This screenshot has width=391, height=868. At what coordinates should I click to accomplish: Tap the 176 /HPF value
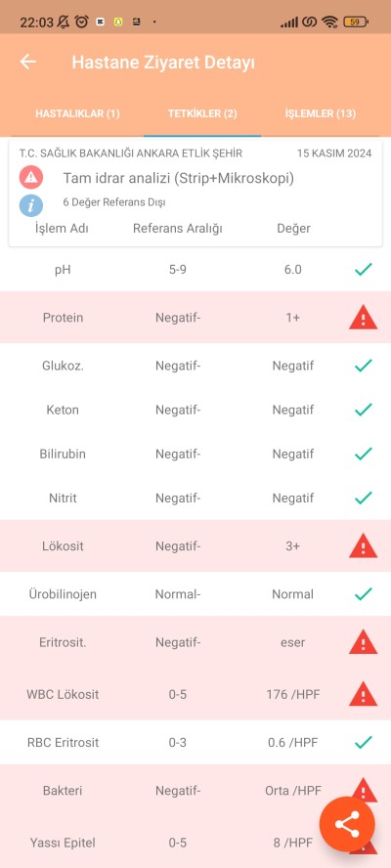click(x=292, y=694)
